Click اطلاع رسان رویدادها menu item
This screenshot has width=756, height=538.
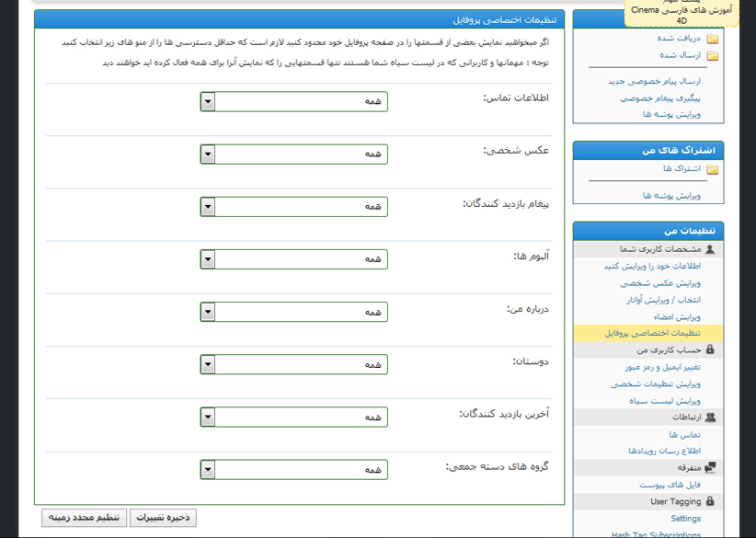point(664,451)
